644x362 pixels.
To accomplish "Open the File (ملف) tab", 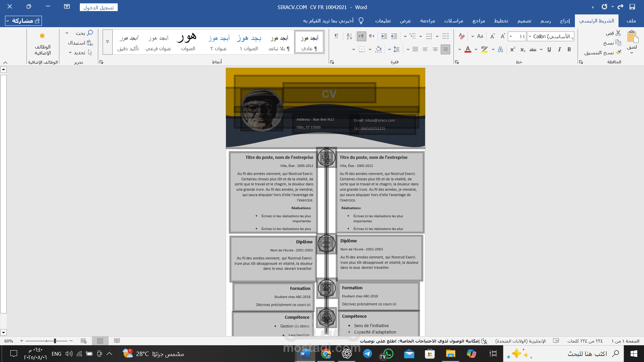I will tap(631, 21).
